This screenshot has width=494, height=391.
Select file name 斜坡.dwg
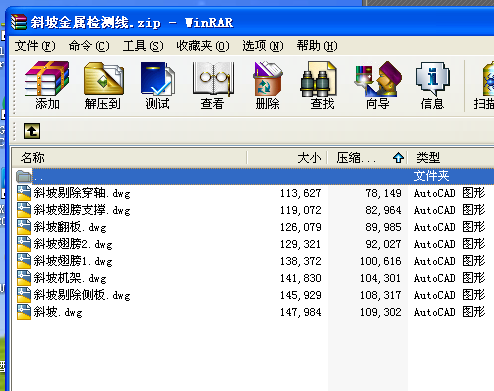tap(58, 312)
